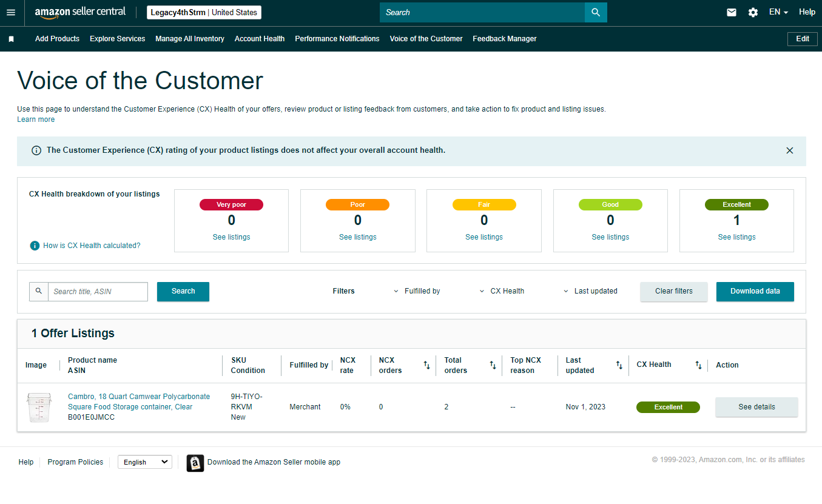Viewport: 822px width, 504px height.
Task: Select Voice of the Customer menu item
Action: pyautogui.click(x=426, y=39)
